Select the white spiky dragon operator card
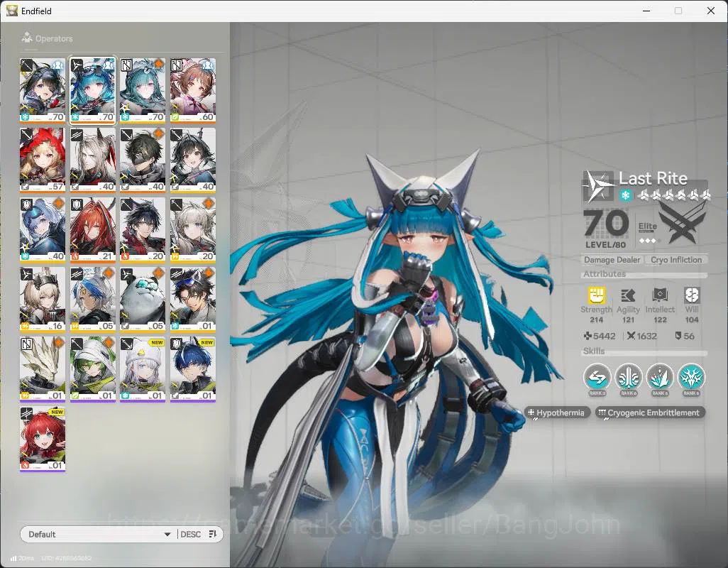 (43, 368)
